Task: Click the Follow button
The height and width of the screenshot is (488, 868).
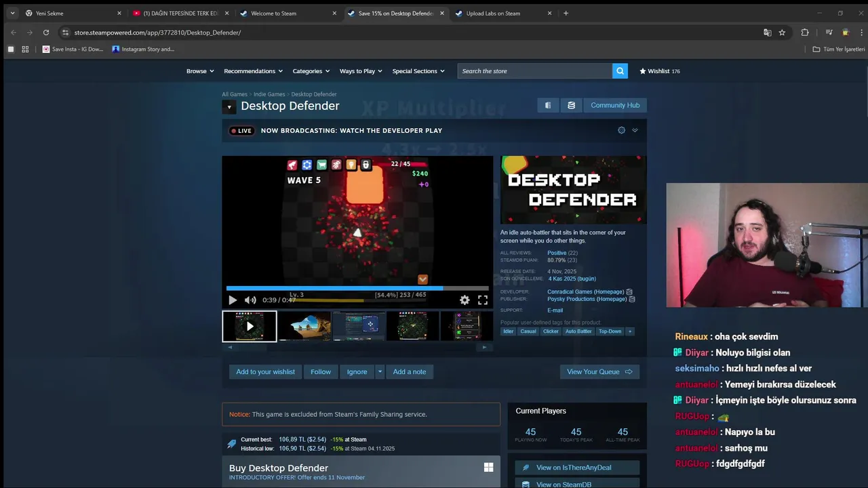Action: (x=321, y=371)
